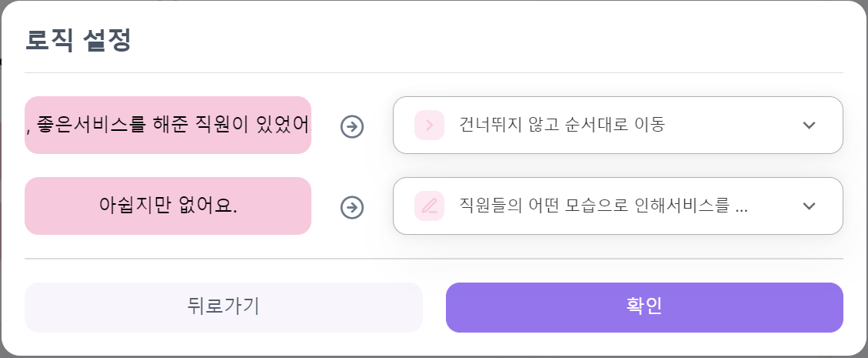The image size is (868, 358).
Task: Click the arrow icon next to 아쉽지만 없어요
Action: (351, 207)
